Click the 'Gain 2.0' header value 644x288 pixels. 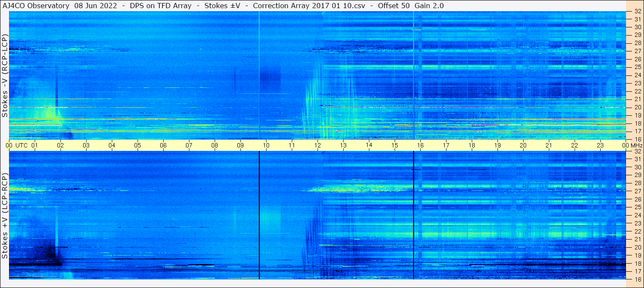pyautogui.click(x=429, y=6)
